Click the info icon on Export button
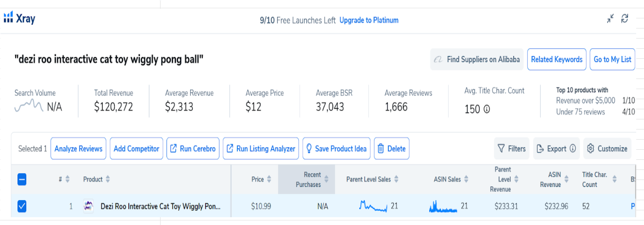Viewport: 644px width, 225px height. [x=573, y=148]
